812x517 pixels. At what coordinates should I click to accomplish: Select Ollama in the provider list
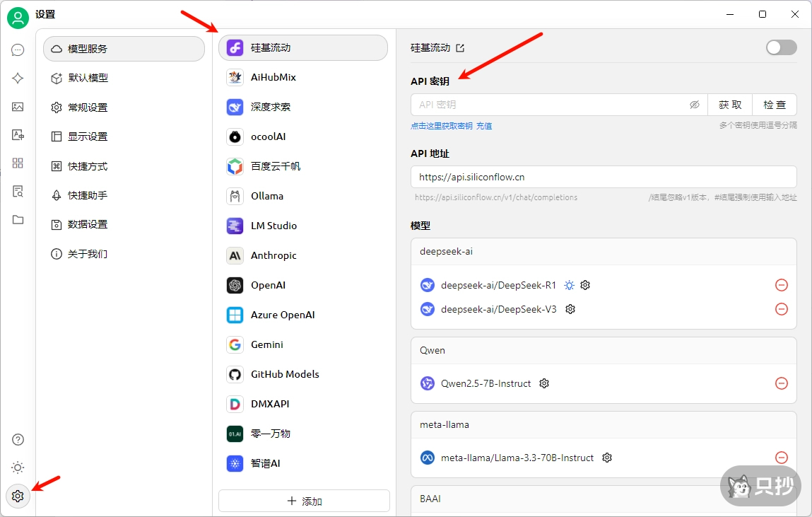[267, 196]
